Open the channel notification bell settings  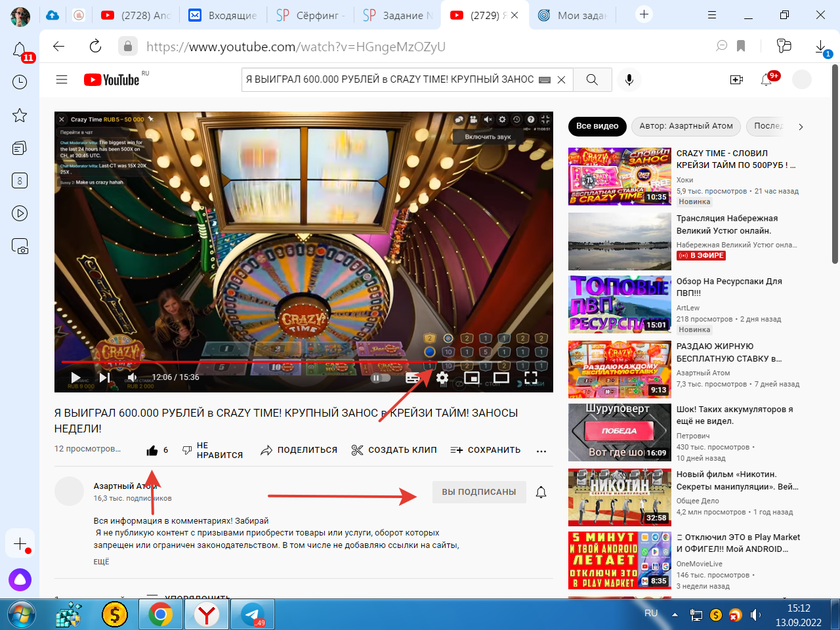(x=541, y=492)
